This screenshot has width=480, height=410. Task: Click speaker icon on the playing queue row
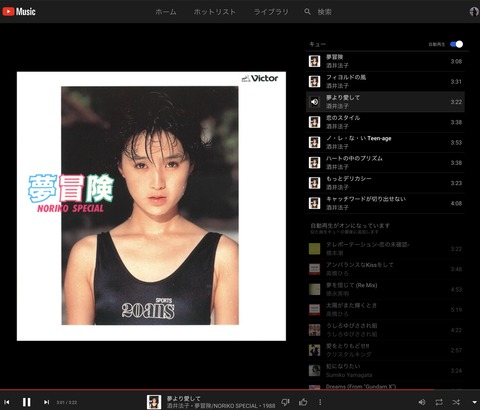pos(314,102)
